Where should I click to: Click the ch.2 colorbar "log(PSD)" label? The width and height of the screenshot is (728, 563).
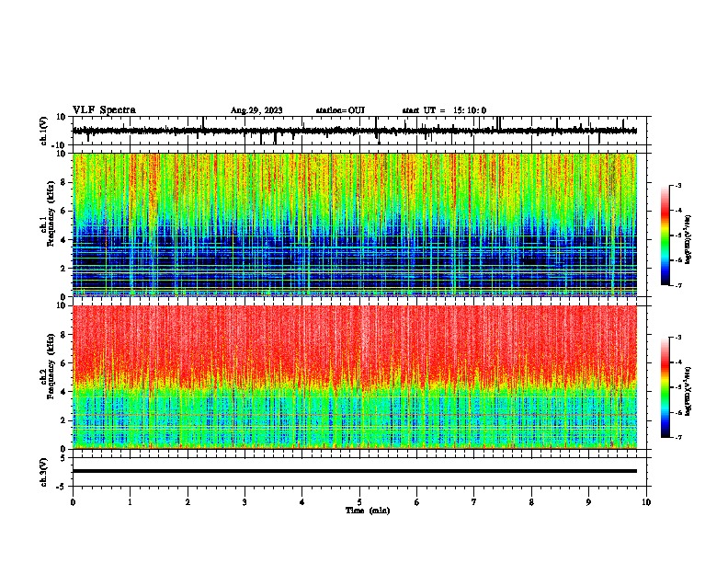[688, 391]
